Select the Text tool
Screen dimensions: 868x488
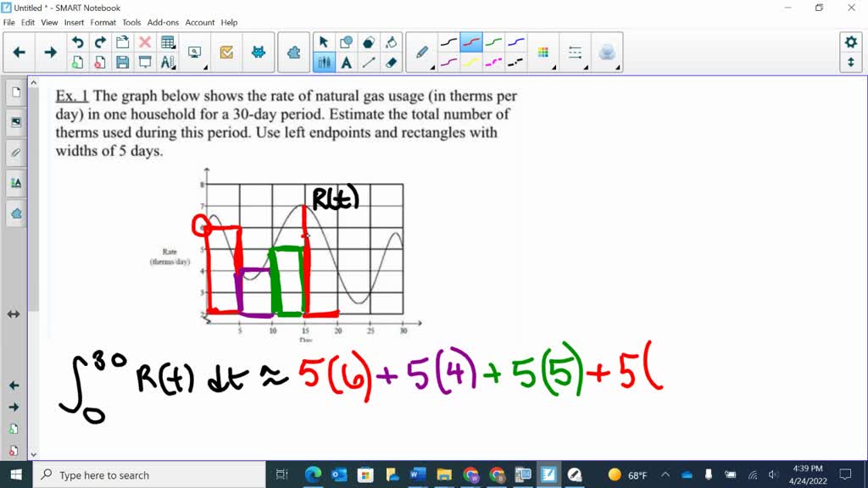click(x=347, y=63)
